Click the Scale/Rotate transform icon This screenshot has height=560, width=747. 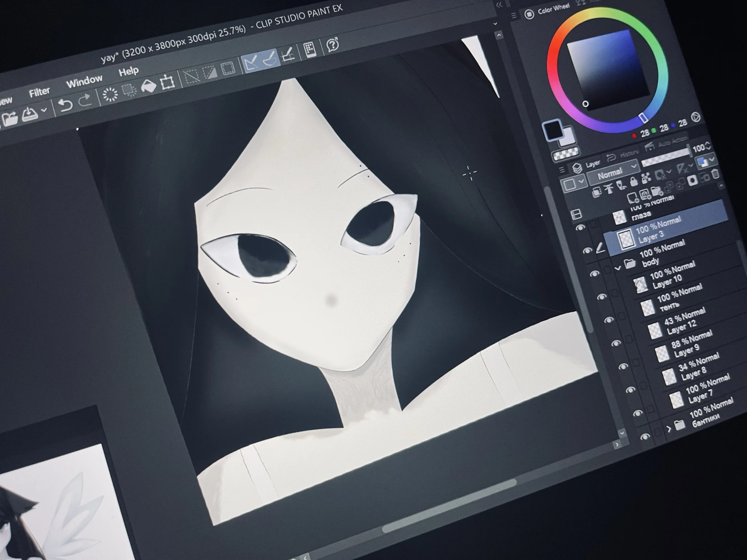(167, 82)
